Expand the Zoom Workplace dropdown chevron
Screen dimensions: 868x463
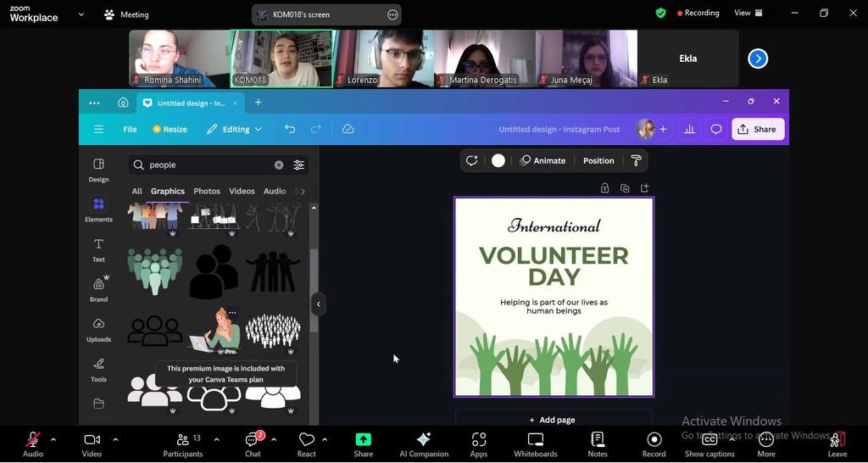pos(81,14)
